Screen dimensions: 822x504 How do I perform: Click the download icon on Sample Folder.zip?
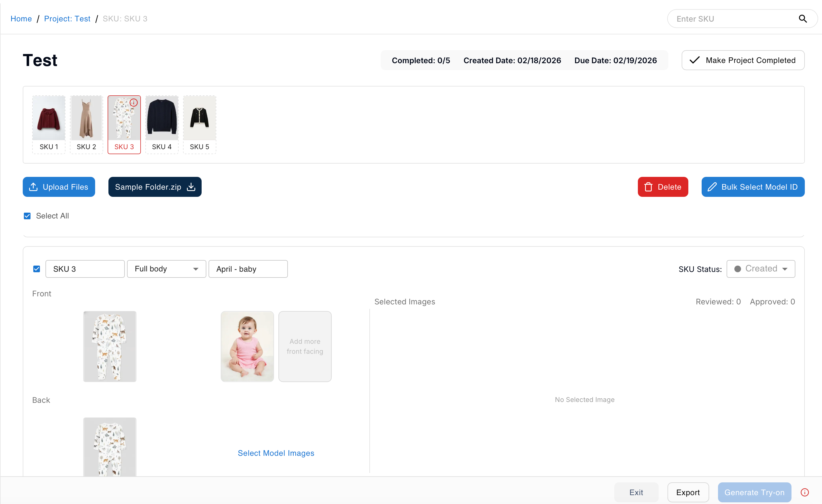coord(191,187)
